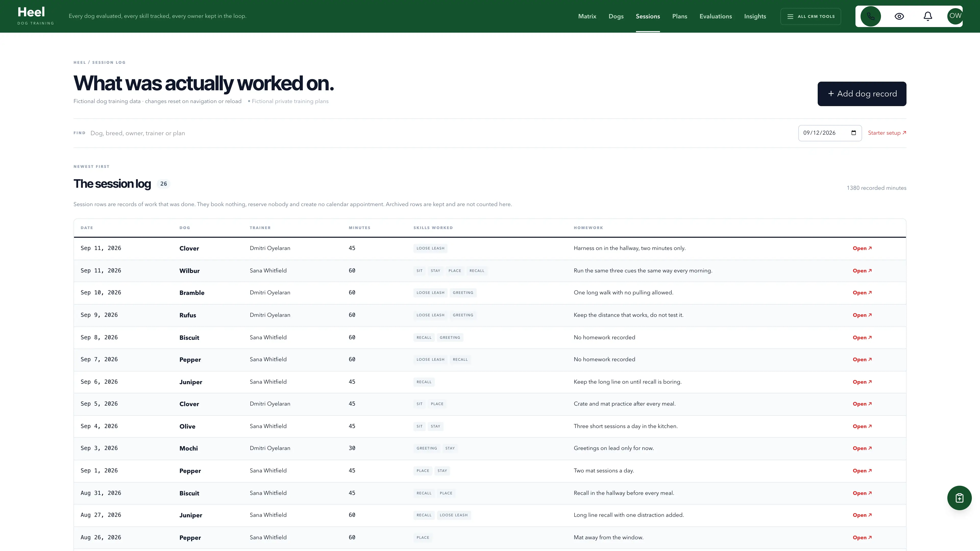Viewport: 980px width, 551px height.
Task: Open the Mochi session row
Action: click(x=862, y=448)
